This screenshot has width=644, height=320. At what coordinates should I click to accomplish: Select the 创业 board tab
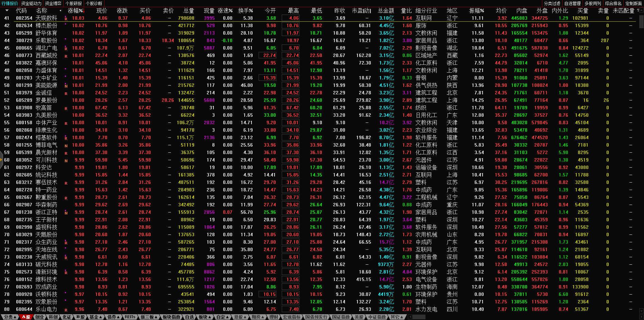point(40,317)
